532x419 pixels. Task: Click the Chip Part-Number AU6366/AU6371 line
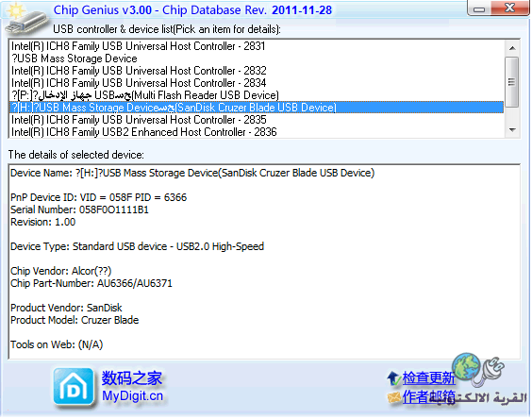[91, 283]
